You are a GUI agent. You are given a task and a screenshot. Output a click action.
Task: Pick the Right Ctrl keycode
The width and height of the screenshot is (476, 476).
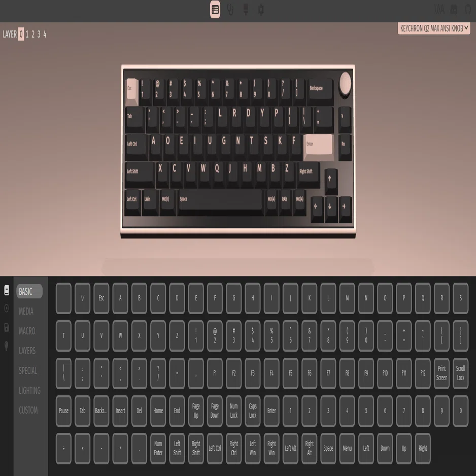coord(234,449)
